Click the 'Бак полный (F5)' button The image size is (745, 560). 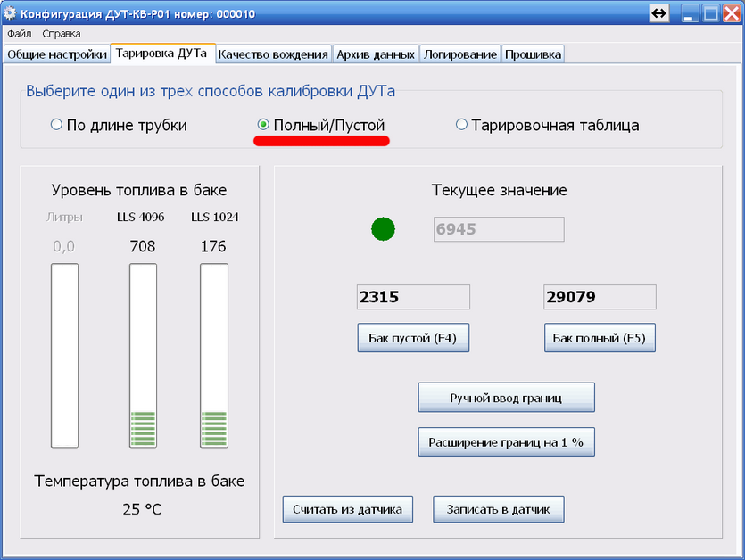click(x=600, y=338)
